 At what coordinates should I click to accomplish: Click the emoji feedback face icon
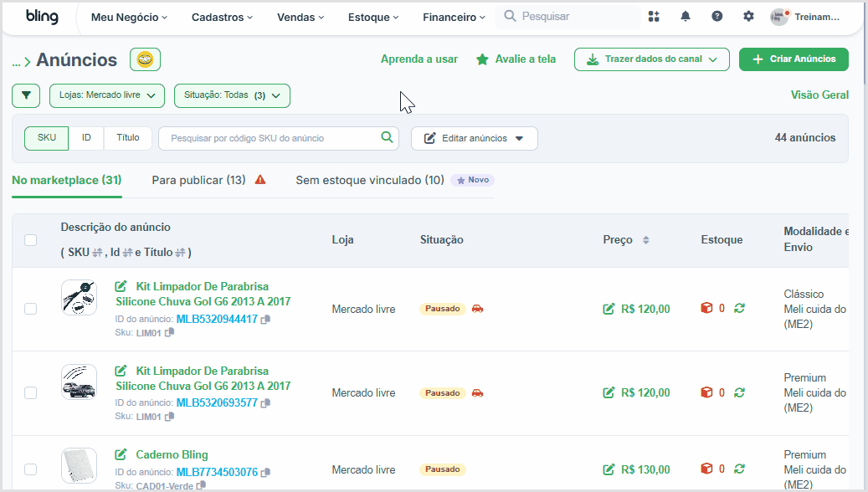coord(145,59)
